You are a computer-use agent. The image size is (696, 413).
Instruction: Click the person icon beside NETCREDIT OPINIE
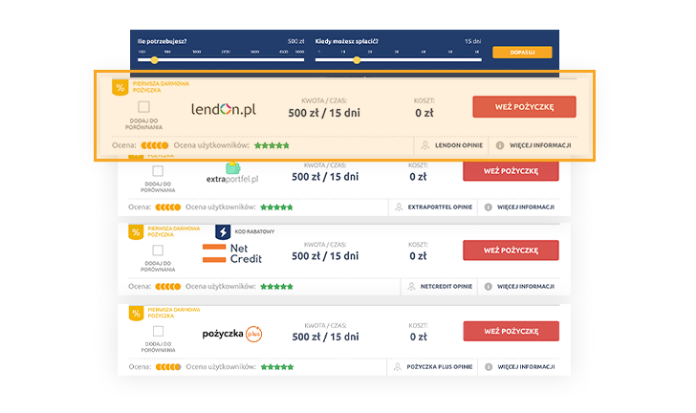(x=411, y=287)
